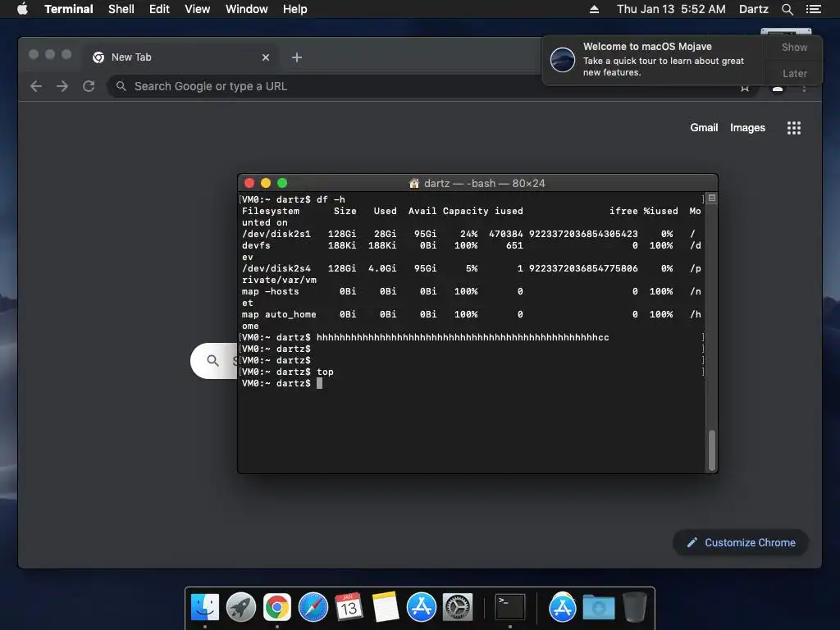Open the Terminal application menu
This screenshot has height=630, width=840.
(x=69, y=9)
